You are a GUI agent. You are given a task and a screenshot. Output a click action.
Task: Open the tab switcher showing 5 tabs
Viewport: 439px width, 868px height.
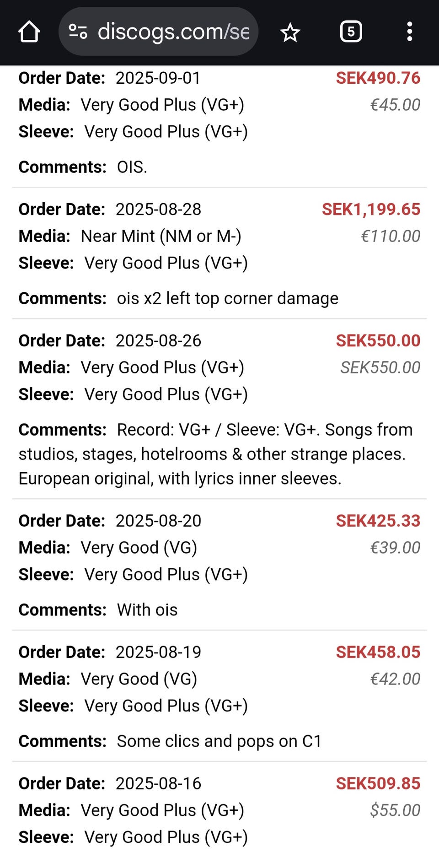tap(351, 32)
